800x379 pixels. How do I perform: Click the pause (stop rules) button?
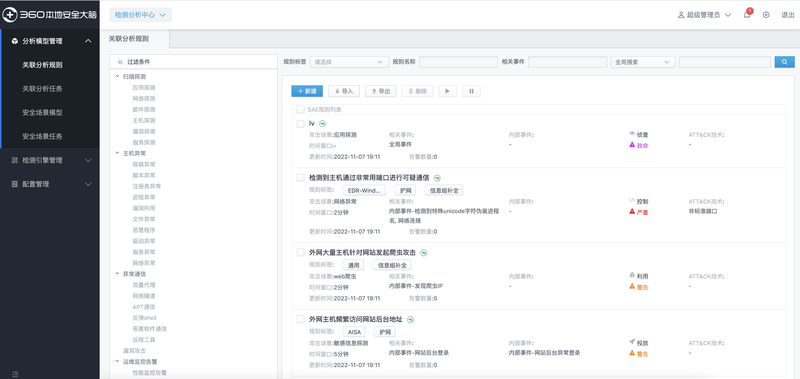[471, 91]
